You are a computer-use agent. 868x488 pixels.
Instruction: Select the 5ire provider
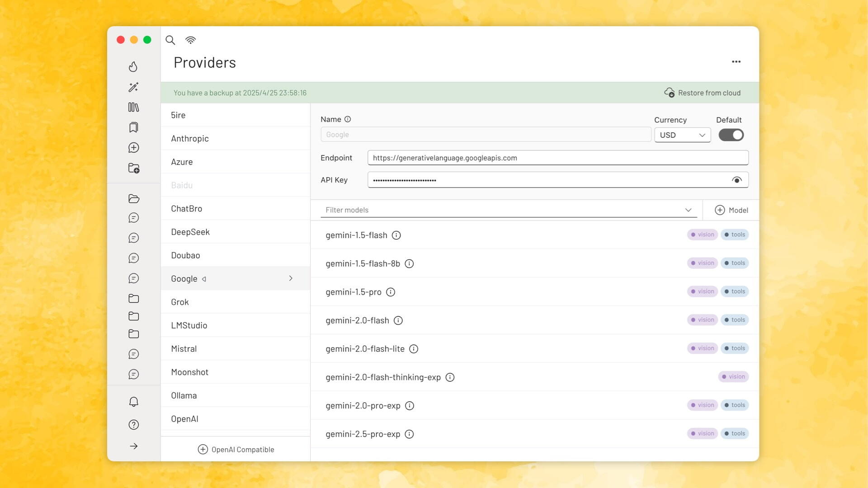pos(235,115)
